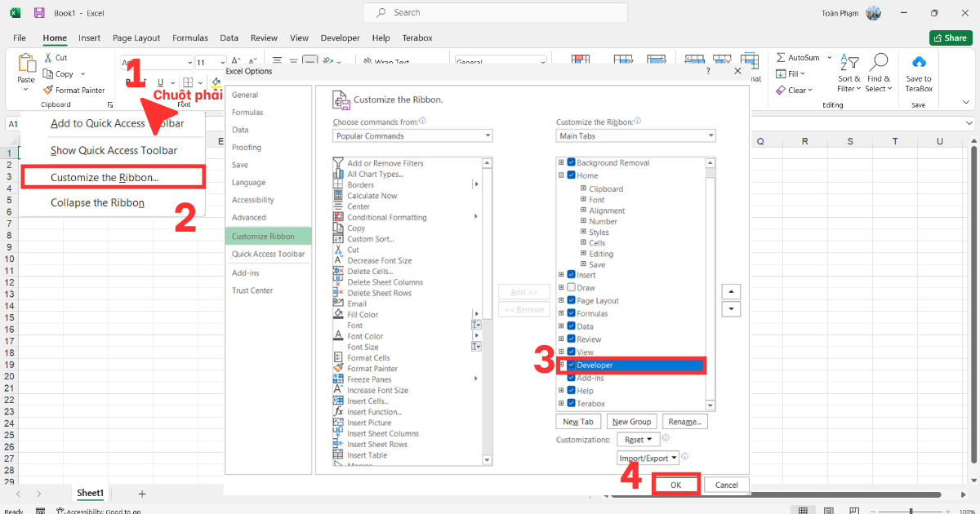Uncheck the Add-ins tab checkbox

(572, 378)
